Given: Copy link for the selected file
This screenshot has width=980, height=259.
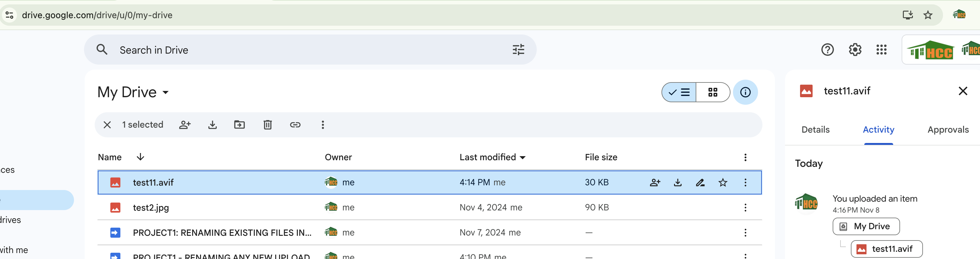Looking at the screenshot, I should 295,125.
